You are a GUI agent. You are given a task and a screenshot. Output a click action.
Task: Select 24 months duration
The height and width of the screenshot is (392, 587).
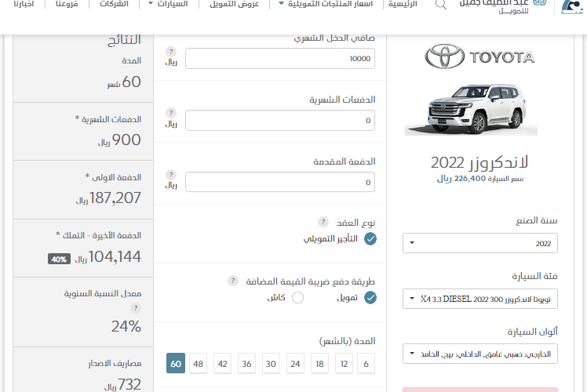(295, 363)
